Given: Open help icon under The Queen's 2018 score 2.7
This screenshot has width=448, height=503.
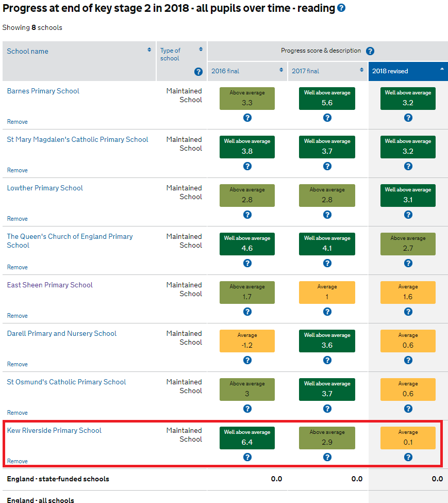Looking at the screenshot, I should [x=408, y=263].
